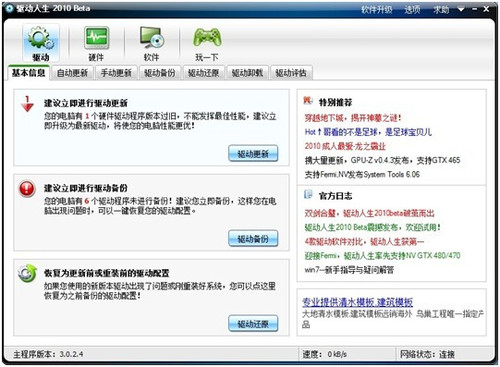The image size is (500, 367).
Task: Open the GPU-Z v0.4.3 release news link
Action: point(382,160)
